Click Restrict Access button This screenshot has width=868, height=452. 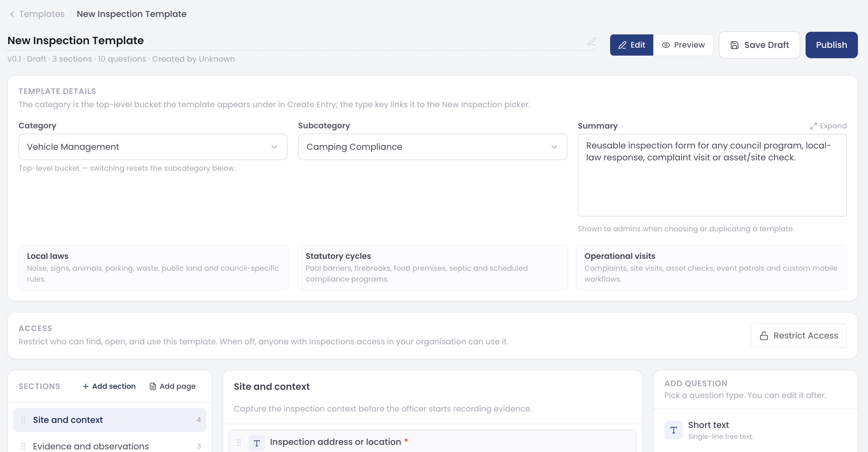(799, 335)
